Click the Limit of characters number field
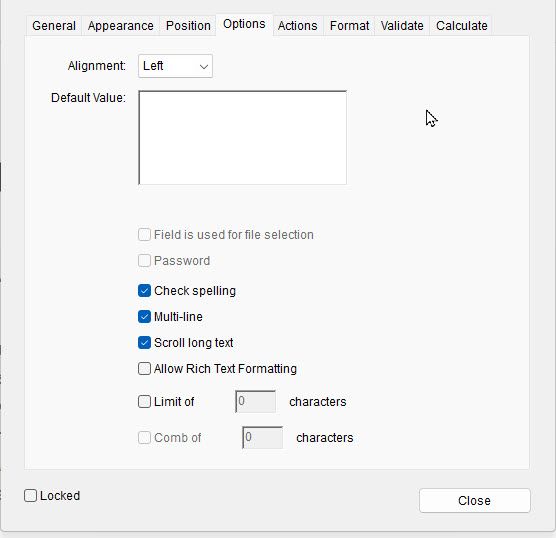The image size is (556, 538). [255, 401]
